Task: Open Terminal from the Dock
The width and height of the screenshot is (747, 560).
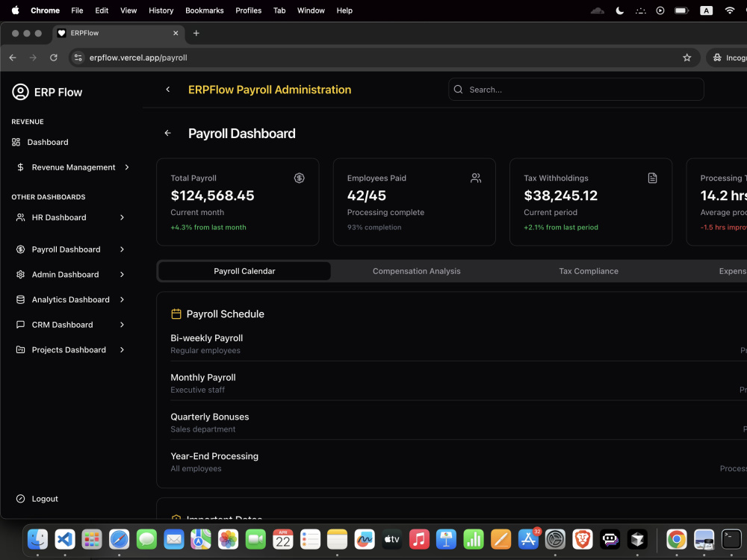Action: 731,540
